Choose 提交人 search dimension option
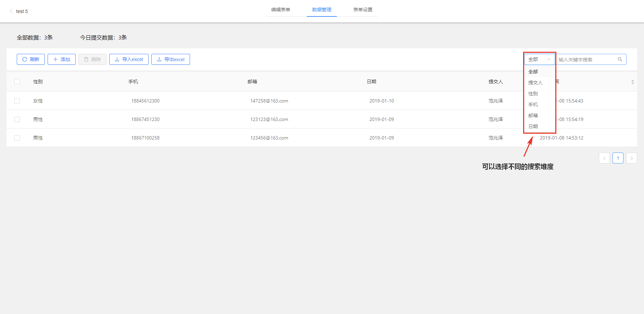The height and width of the screenshot is (314, 644). (539, 83)
